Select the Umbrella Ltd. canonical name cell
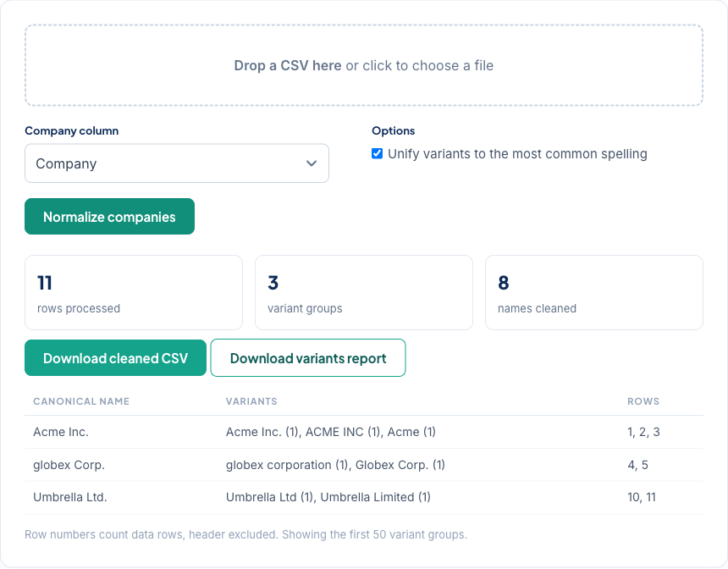728x569 pixels. pyautogui.click(x=70, y=497)
